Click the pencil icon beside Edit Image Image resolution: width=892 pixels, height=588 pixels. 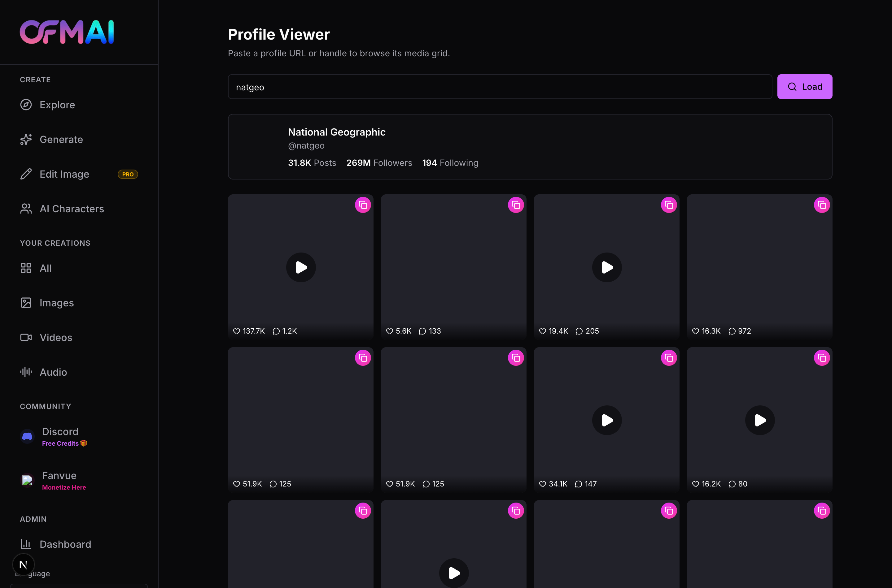[x=26, y=174]
